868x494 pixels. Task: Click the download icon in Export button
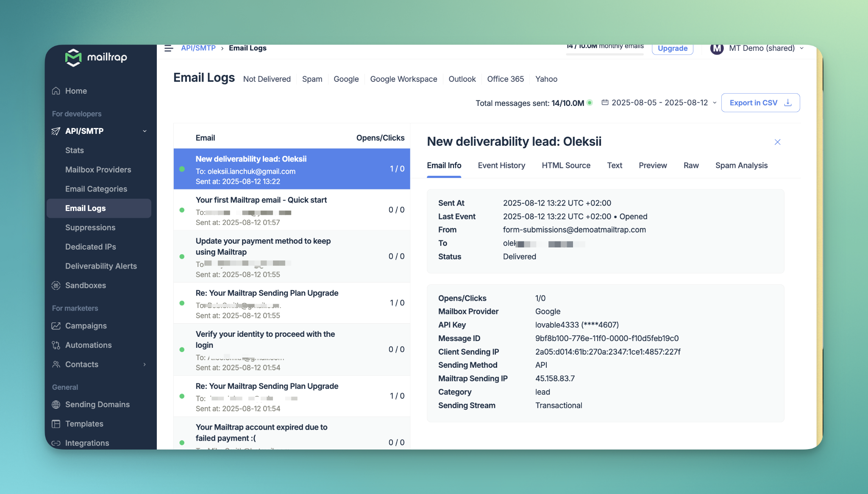tap(788, 103)
